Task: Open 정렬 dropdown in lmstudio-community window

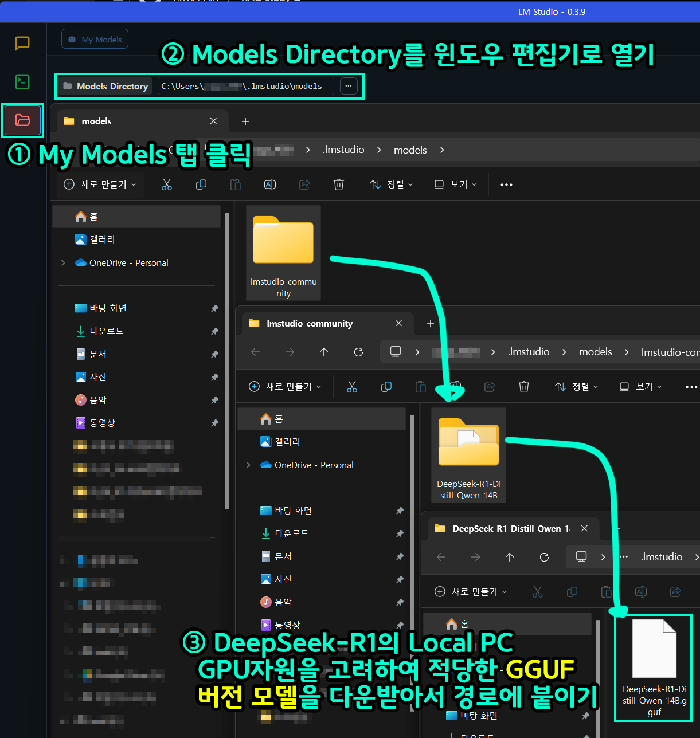Action: 577,387
